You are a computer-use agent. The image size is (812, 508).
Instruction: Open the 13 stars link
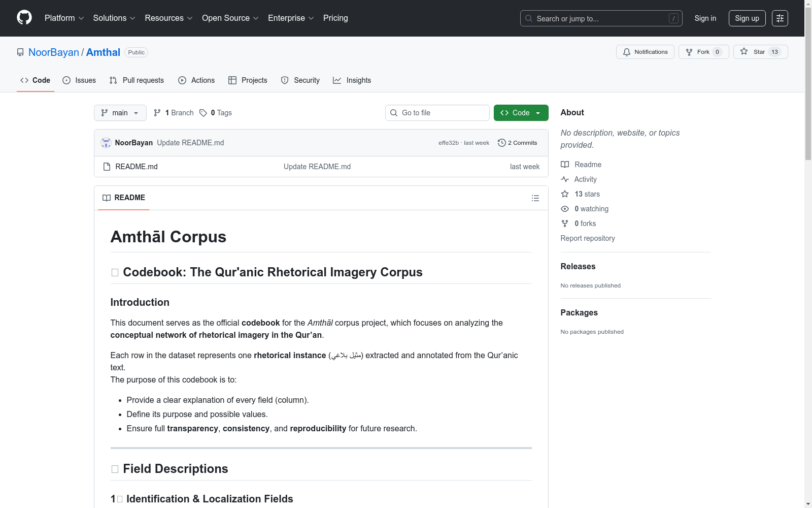(587, 194)
